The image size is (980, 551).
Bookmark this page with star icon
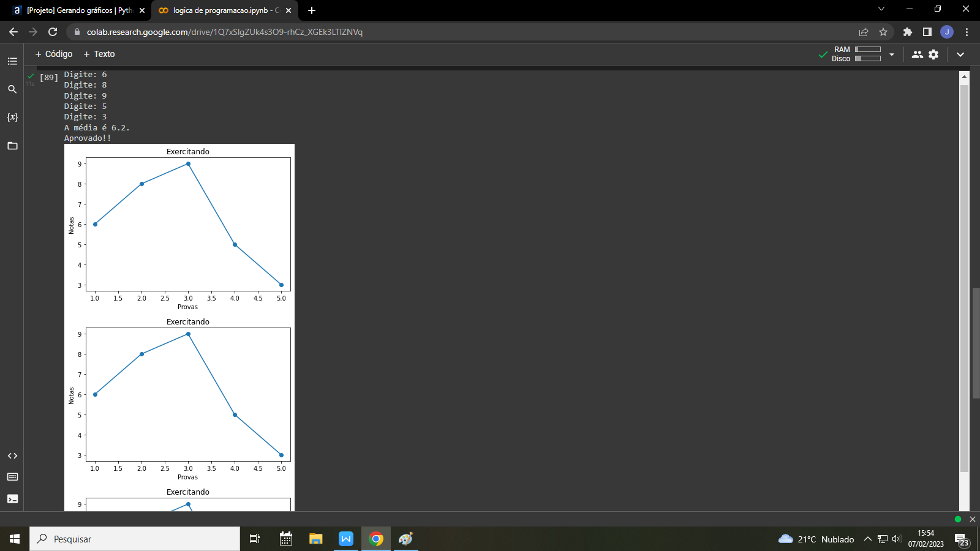[x=883, y=32]
